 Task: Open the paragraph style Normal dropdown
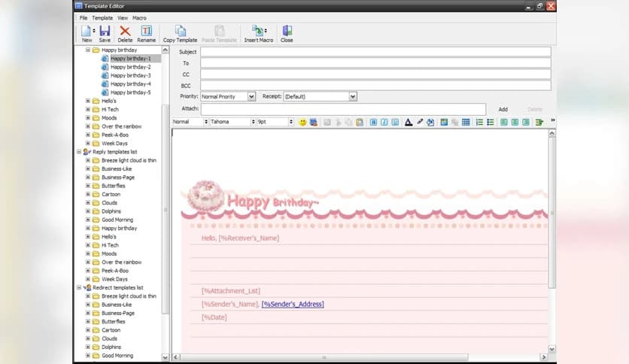tap(206, 122)
